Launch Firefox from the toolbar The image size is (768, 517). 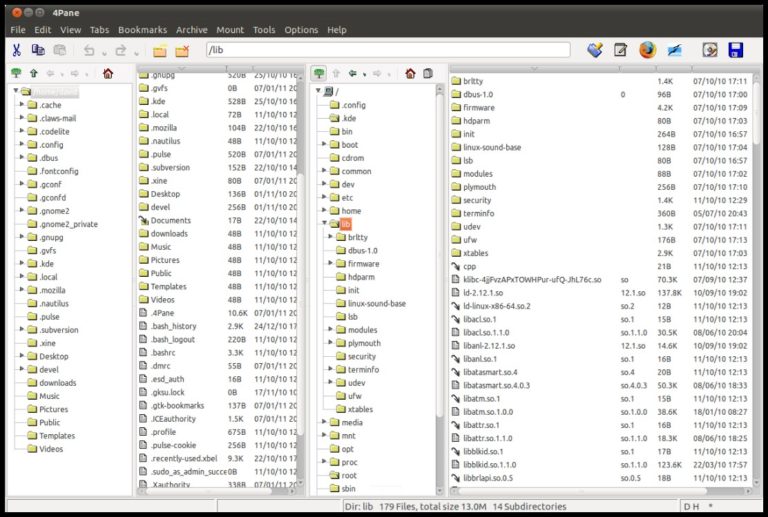648,50
